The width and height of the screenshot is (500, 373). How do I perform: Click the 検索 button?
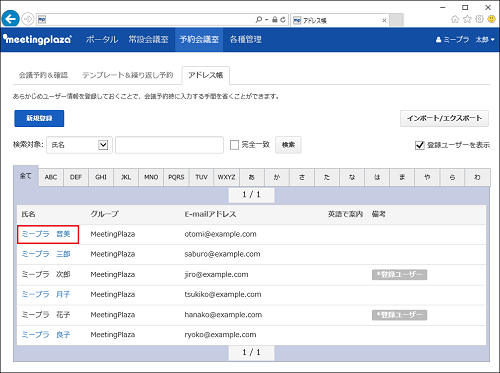coord(288,145)
